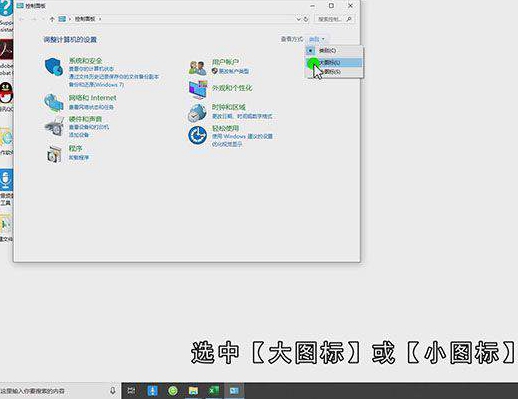
Task: Click Optimize visual display link
Action: click(227, 144)
